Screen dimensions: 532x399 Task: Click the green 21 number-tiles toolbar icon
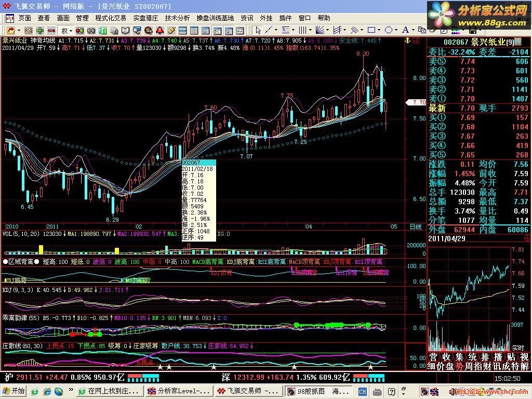[x=102, y=31]
